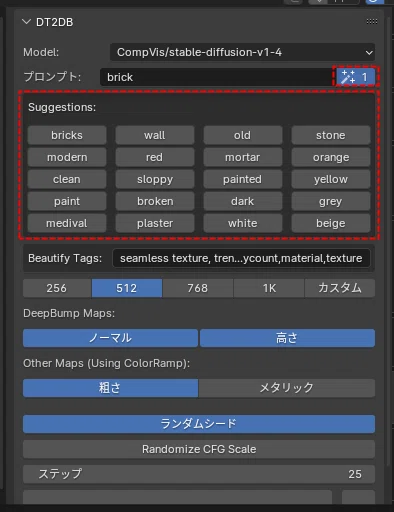Toggle the メタリック metallic map
The width and height of the screenshot is (394, 512).
click(287, 388)
